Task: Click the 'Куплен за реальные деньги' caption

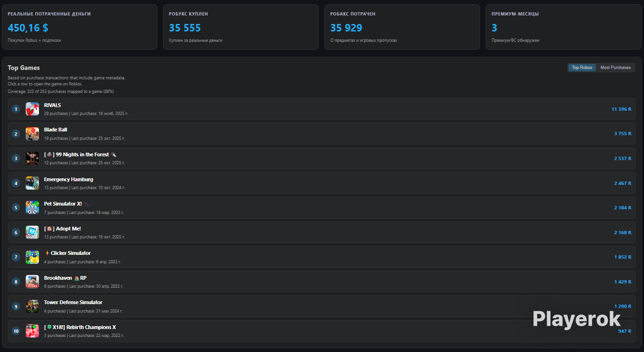Action: pos(195,40)
